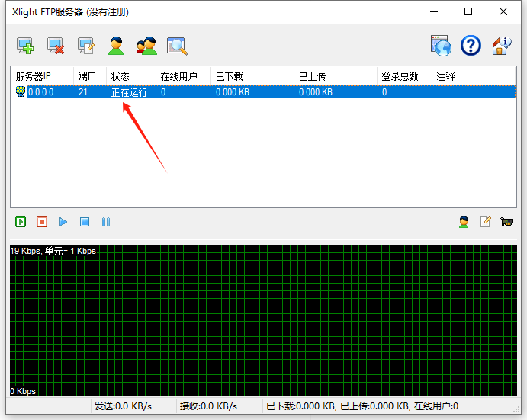Click the notepad edit icon above the graph

[x=485, y=222]
